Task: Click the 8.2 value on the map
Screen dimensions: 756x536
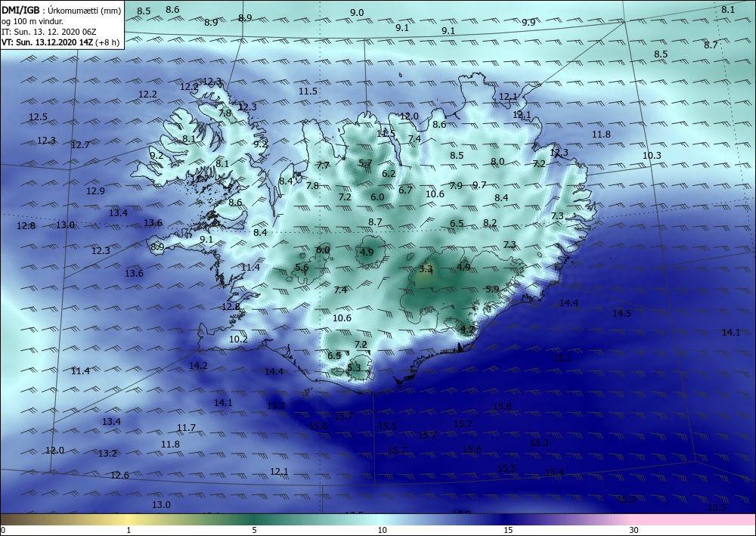Action: click(490, 223)
